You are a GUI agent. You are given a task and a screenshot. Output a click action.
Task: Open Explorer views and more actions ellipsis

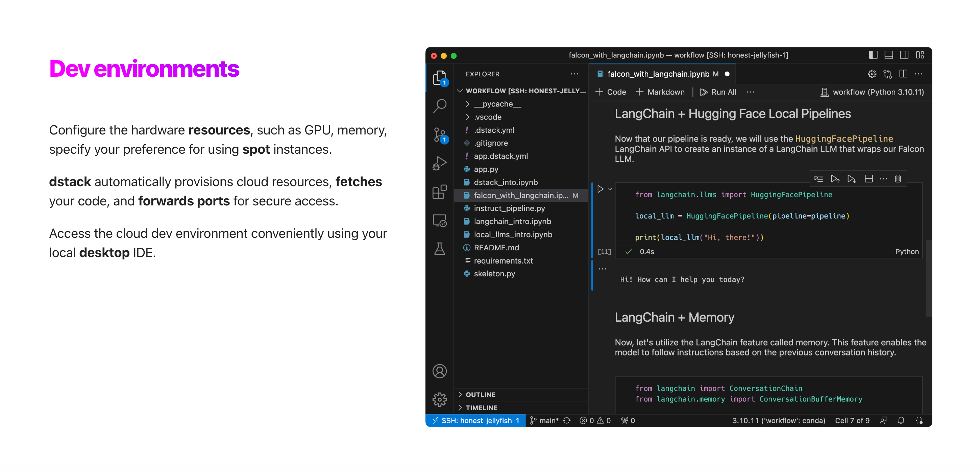tap(574, 74)
